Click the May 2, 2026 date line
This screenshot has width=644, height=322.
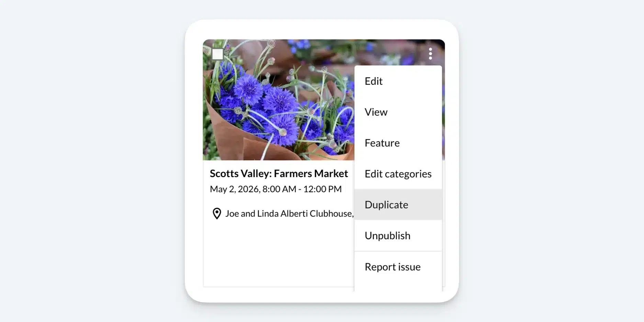276,189
